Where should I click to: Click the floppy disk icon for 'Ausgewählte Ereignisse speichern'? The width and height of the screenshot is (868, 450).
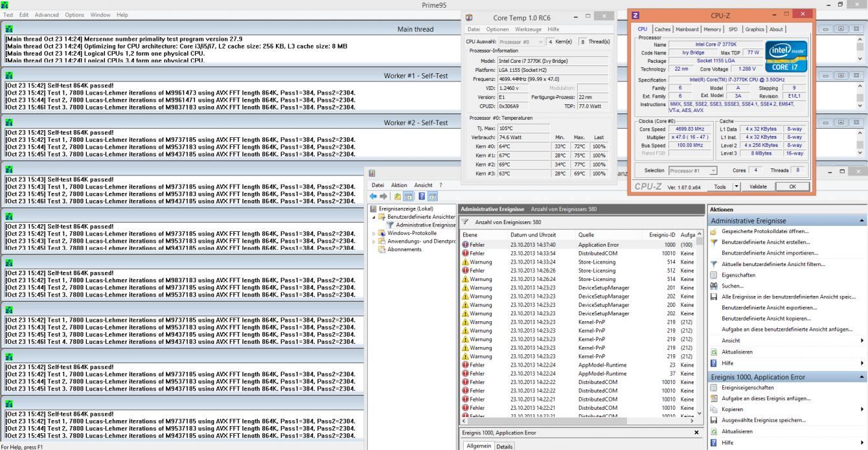click(713, 420)
